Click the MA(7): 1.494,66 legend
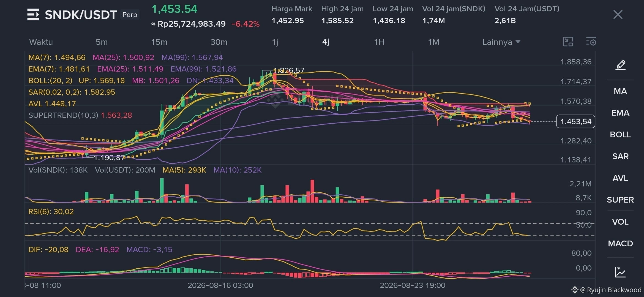 pyautogui.click(x=57, y=58)
